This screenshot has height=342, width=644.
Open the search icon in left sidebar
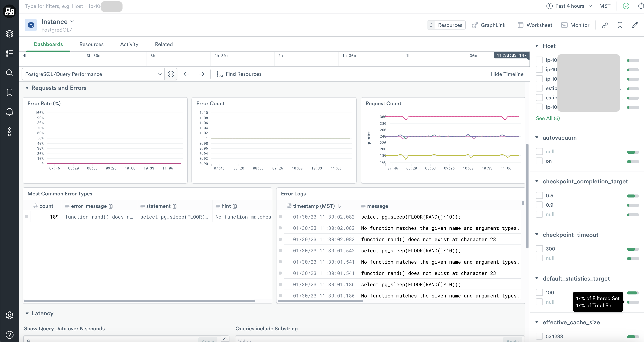[10, 73]
